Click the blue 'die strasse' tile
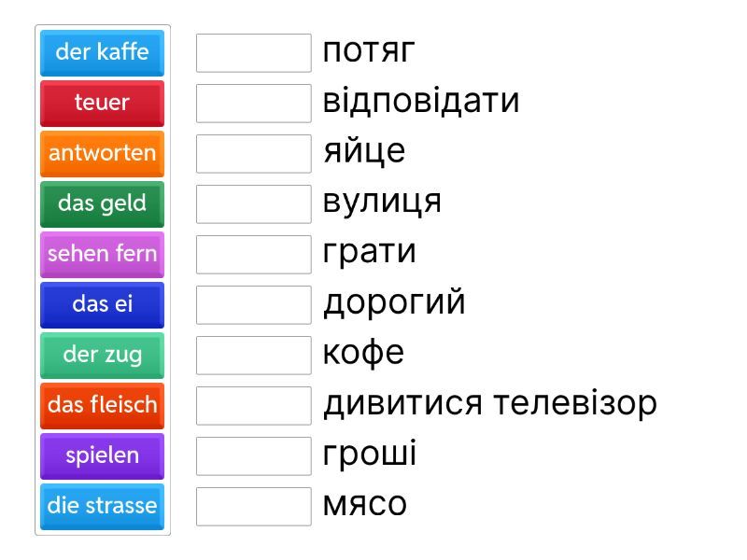Viewport: 747px width, 560px height. 102,506
